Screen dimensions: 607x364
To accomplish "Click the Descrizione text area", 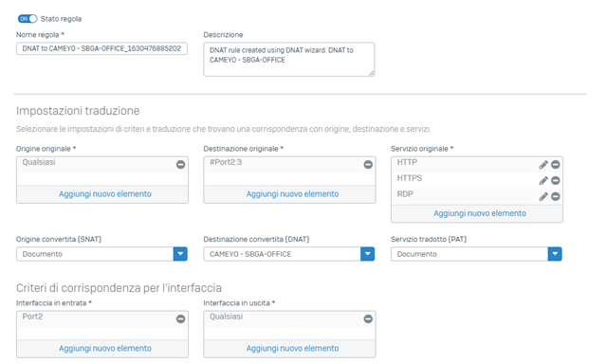I will (289, 59).
